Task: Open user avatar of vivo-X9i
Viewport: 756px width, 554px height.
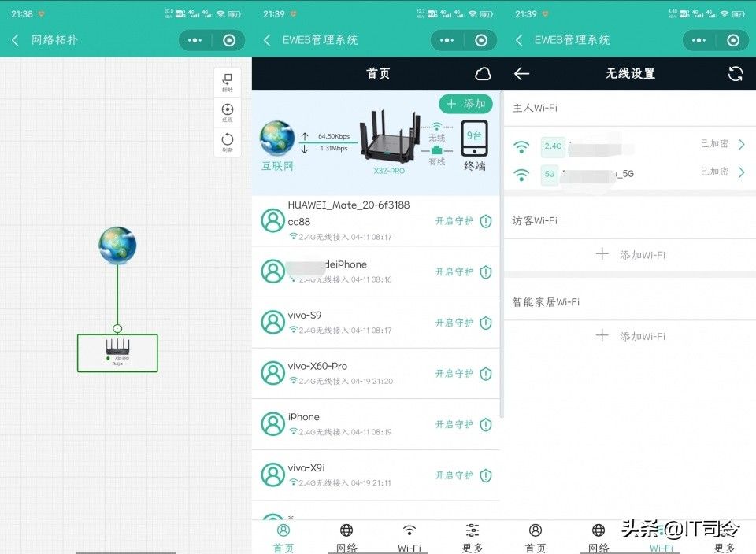Action: coord(273,475)
